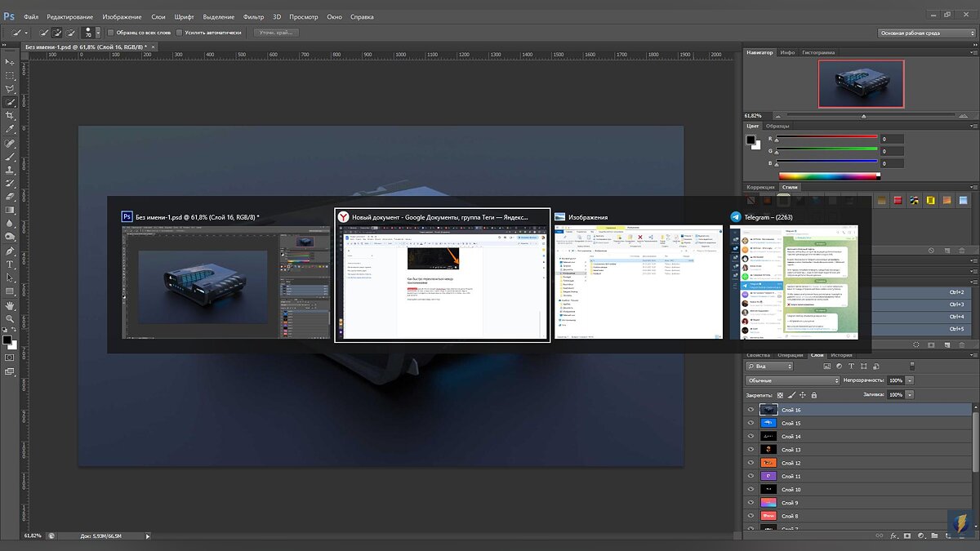The height and width of the screenshot is (551, 980).
Task: Expand the 'Непрозрачность' opacity dropdown arrow
Action: point(910,380)
